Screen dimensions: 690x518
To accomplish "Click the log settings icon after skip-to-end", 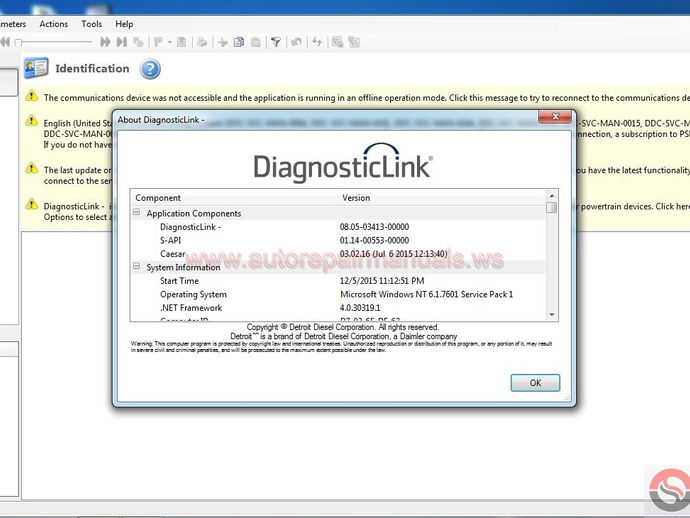I will (x=138, y=42).
